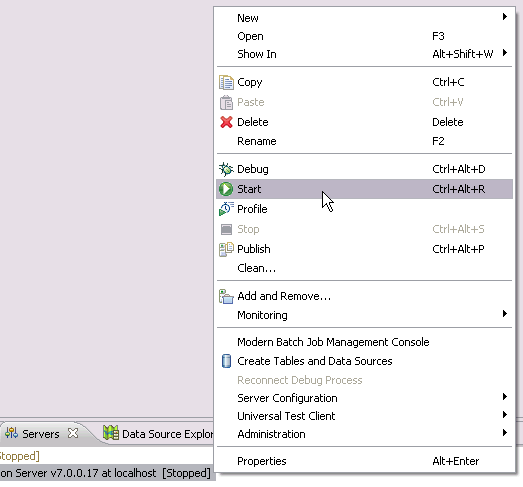
Task: Select the Server v7.0.0.17 at localhost row
Action: coord(107,473)
